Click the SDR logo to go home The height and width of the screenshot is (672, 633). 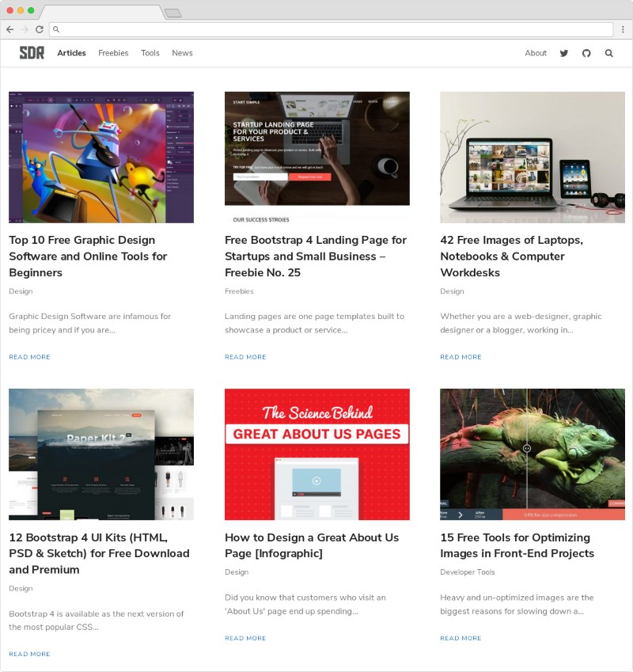tap(31, 52)
